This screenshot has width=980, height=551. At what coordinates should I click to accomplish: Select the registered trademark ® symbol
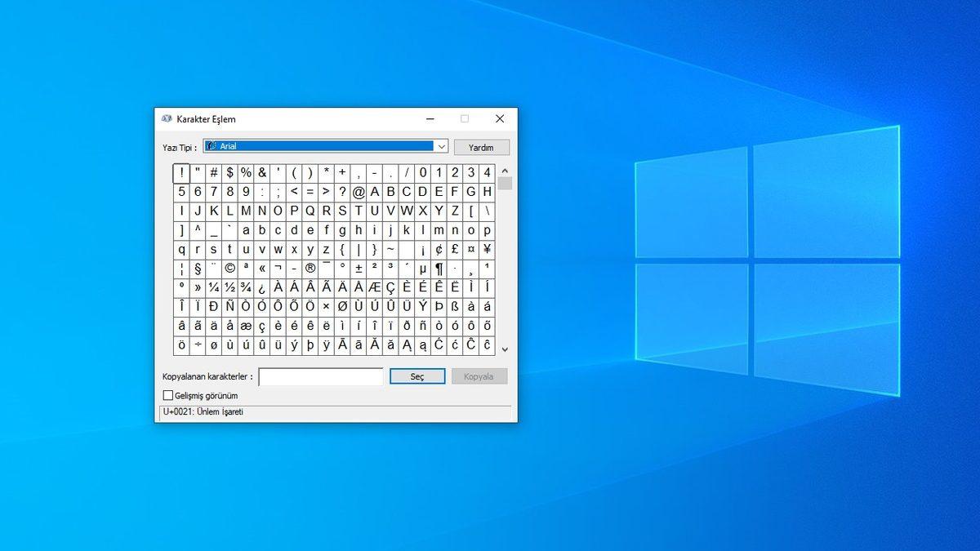click(310, 268)
